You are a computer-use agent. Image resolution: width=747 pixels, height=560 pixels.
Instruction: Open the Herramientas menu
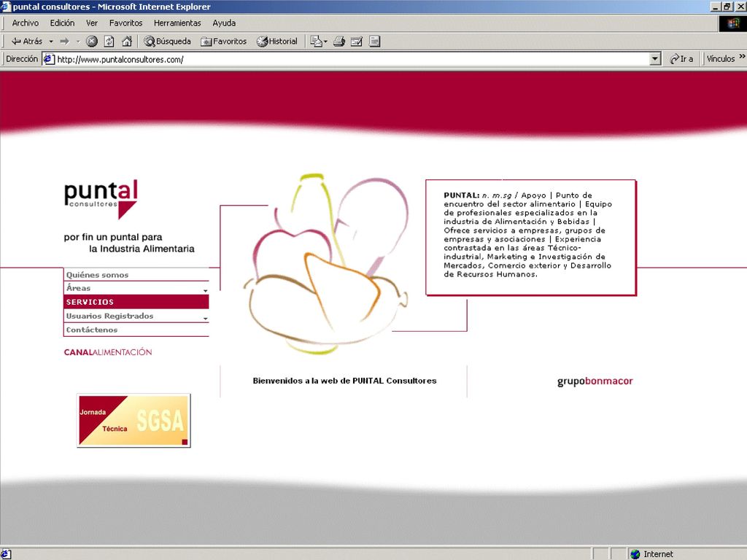point(177,23)
